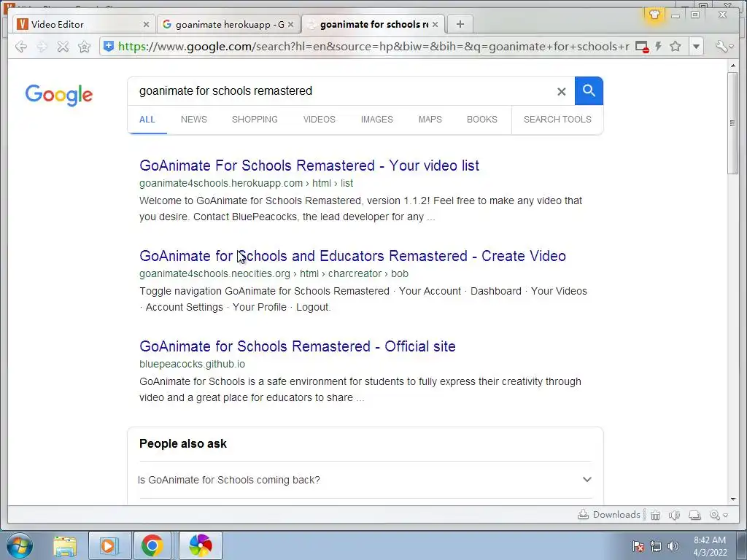Image resolution: width=747 pixels, height=560 pixels.
Task: Clear the search box with X
Action: [561, 91]
